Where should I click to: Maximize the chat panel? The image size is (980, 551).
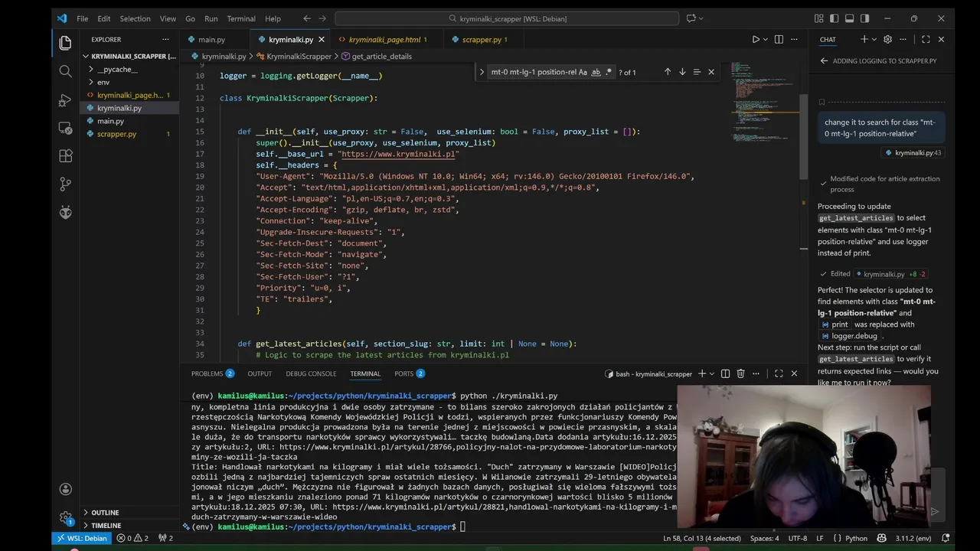point(925,39)
